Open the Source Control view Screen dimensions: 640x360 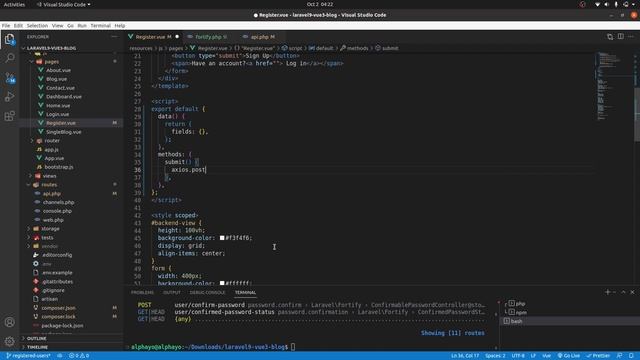(x=9, y=78)
